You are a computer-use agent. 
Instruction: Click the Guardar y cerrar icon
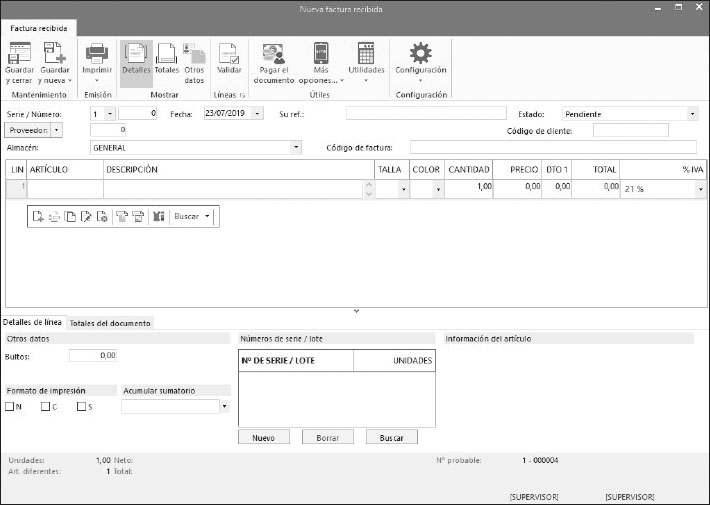point(19,53)
